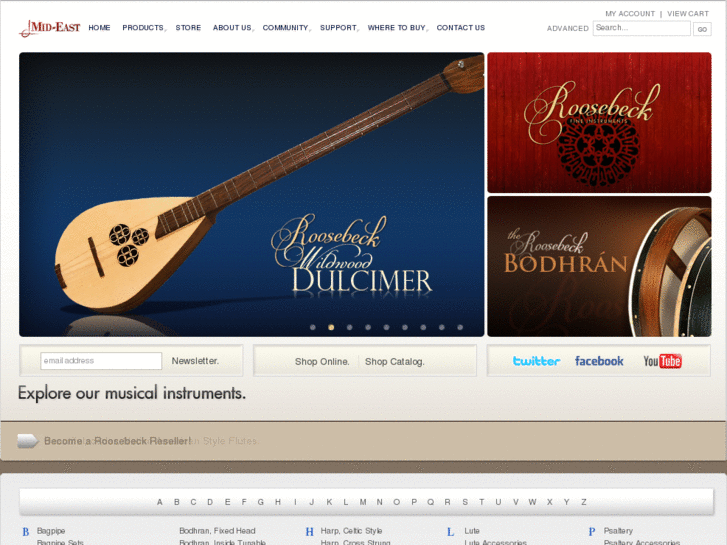Open the Roosebeck Bodhrán banner
Image resolution: width=727 pixels, height=545 pixels.
(599, 266)
